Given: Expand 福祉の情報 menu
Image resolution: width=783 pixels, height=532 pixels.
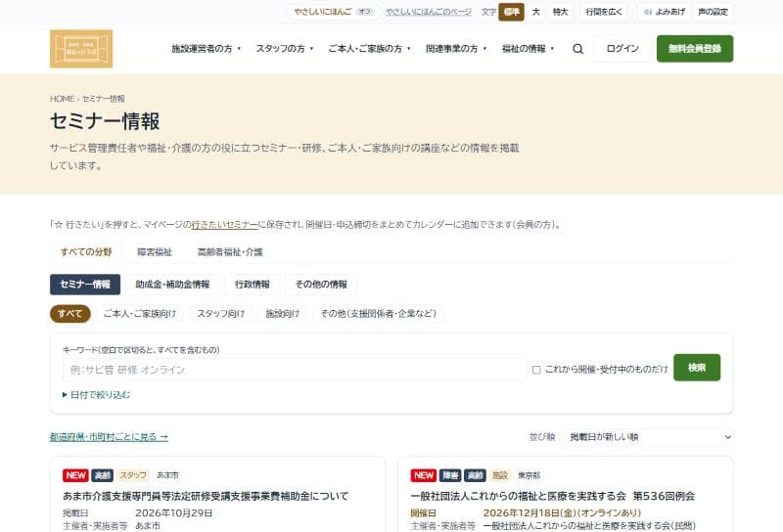Looking at the screenshot, I should pos(528,49).
